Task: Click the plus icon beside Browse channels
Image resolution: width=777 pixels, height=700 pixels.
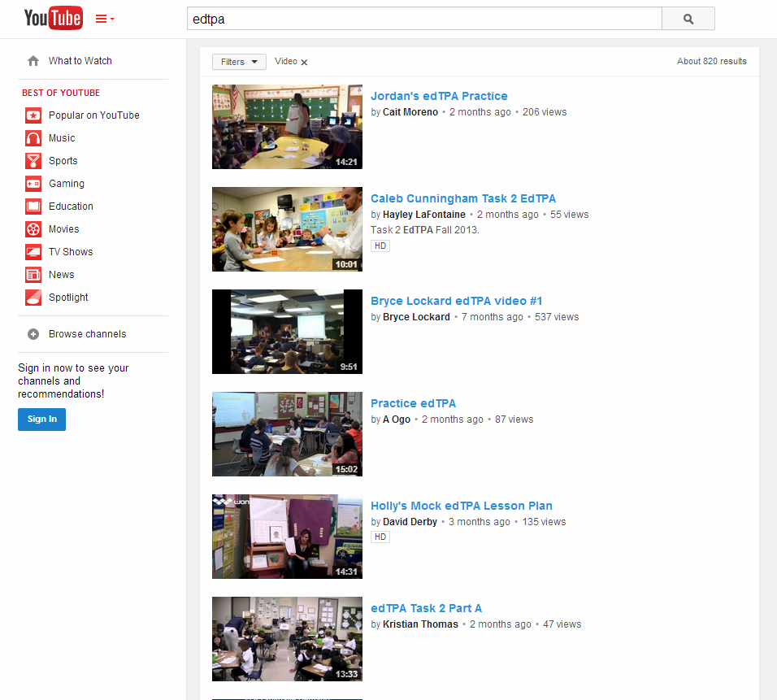Action: [x=33, y=334]
